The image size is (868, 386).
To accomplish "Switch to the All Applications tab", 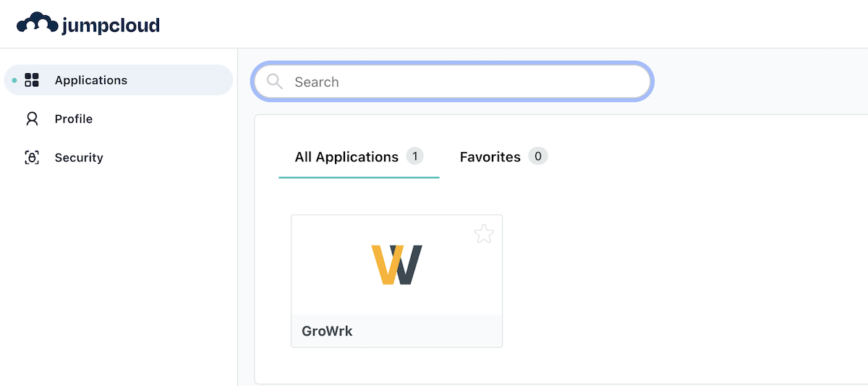I will coord(346,157).
